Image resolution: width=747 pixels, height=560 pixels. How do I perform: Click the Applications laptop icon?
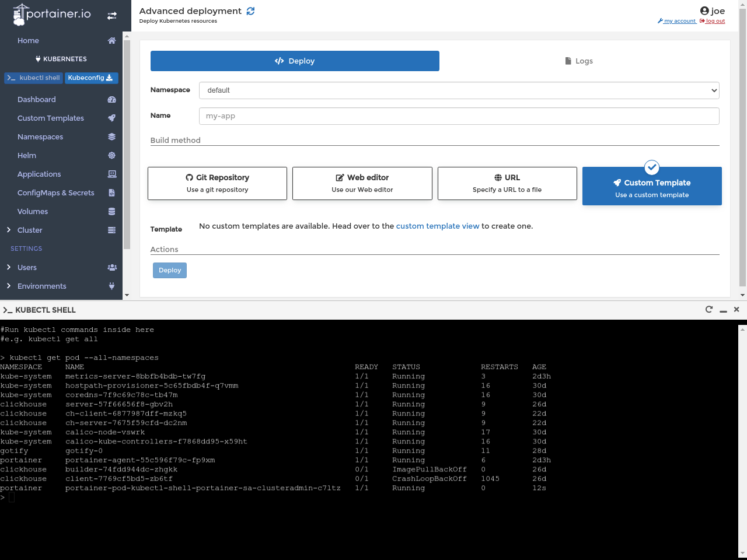point(112,174)
